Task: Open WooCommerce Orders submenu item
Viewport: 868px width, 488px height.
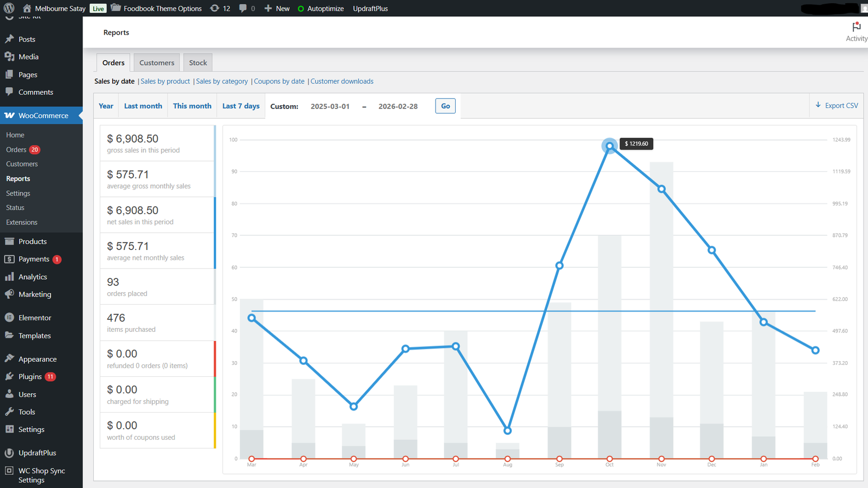Action: [16, 150]
